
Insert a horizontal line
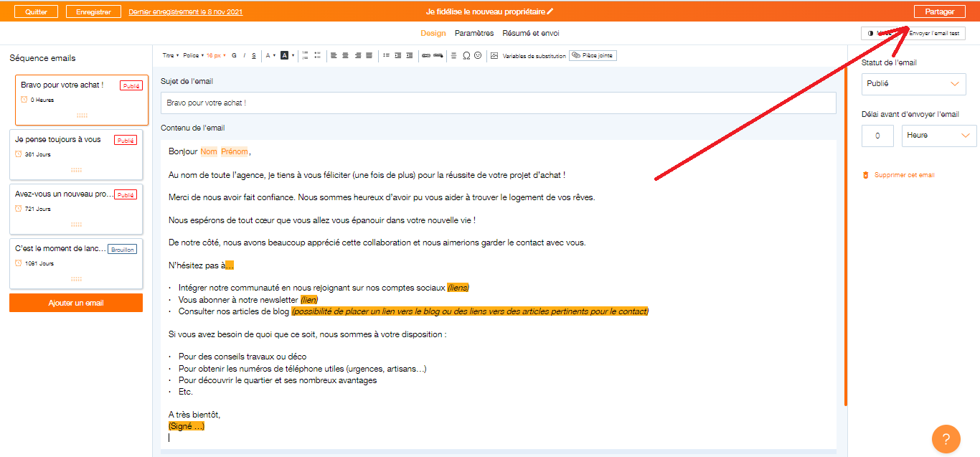[453, 55]
